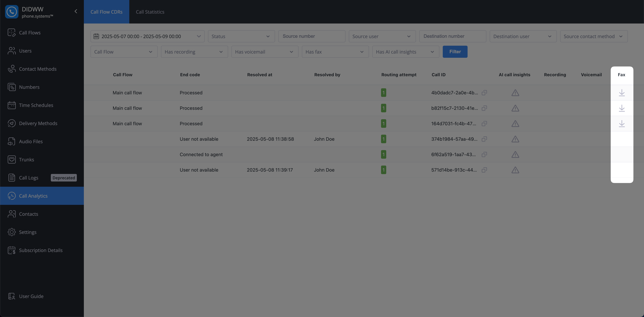Click the Destination number input field
Viewport: 644px width, 317px height.
[452, 36]
